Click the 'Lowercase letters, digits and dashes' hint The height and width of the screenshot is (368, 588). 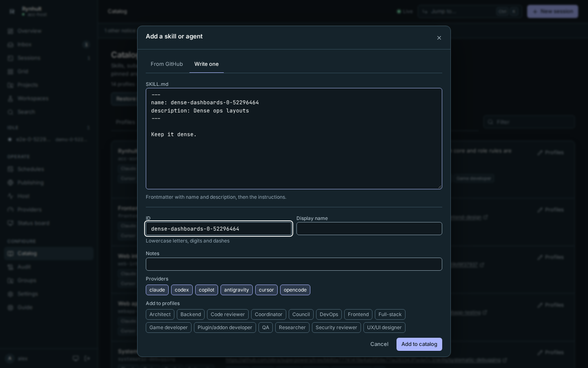pyautogui.click(x=187, y=241)
